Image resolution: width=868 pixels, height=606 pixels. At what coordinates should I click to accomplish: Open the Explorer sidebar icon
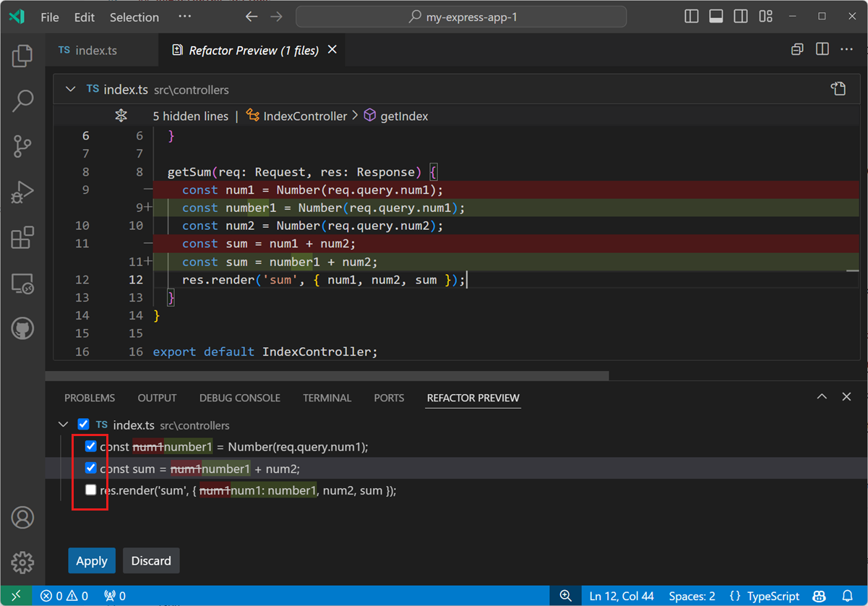[x=22, y=55]
